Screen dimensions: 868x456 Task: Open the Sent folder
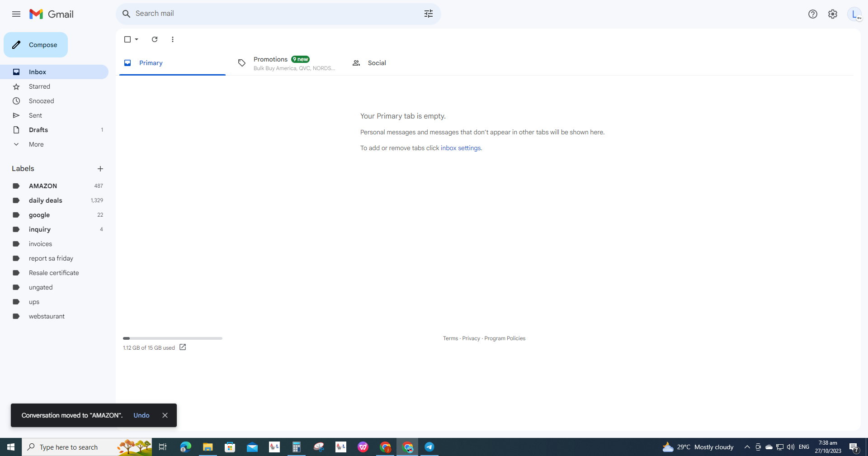tap(54, 115)
